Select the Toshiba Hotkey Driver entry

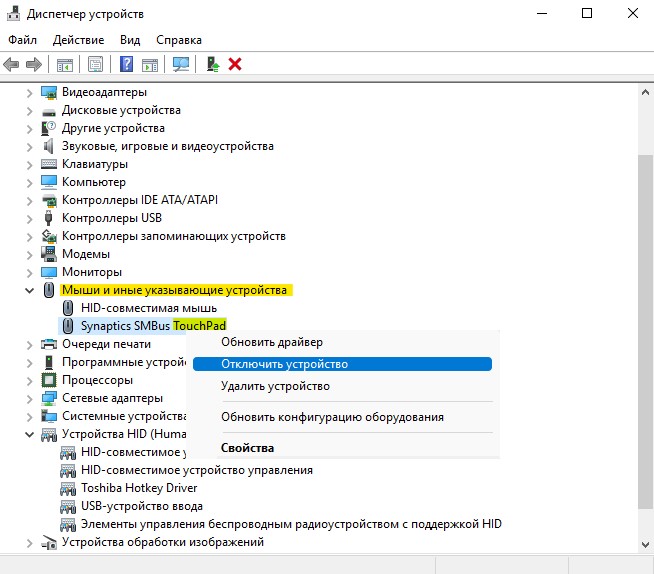[139, 488]
